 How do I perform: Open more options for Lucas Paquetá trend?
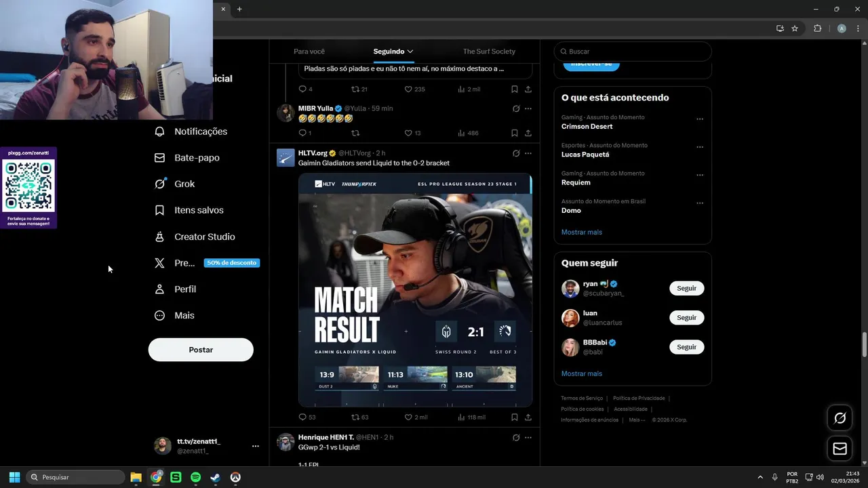[700, 147]
